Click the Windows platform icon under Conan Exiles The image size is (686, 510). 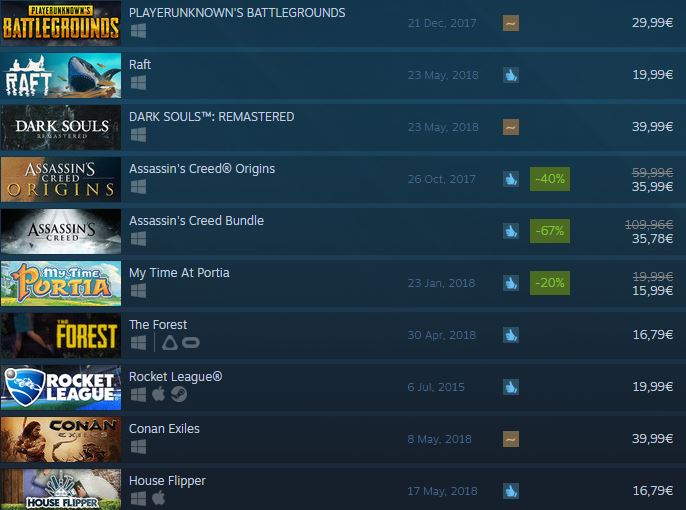pyautogui.click(x=138, y=447)
